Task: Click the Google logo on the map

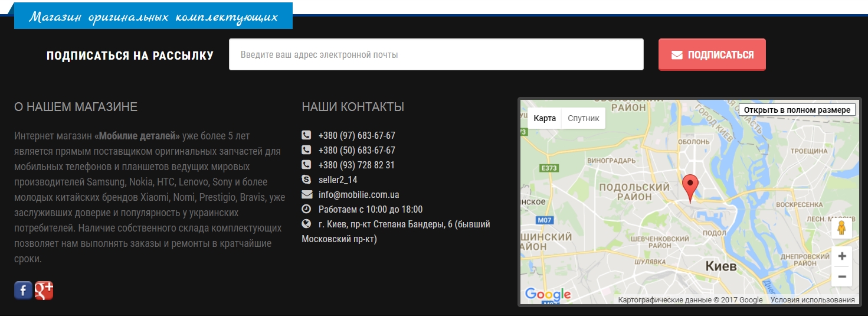Action: coord(548,294)
